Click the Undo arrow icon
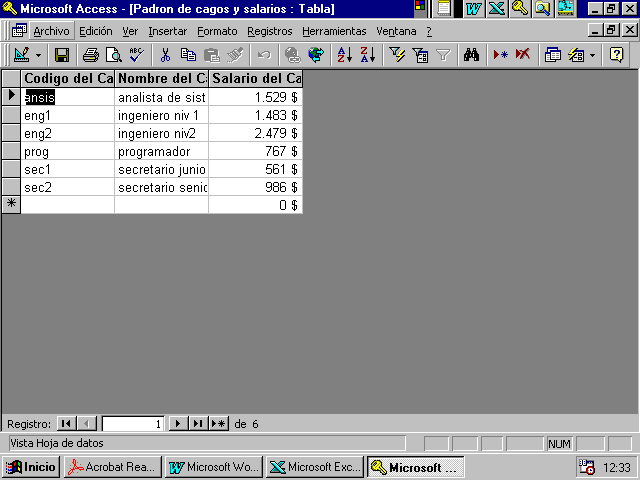 click(264, 55)
